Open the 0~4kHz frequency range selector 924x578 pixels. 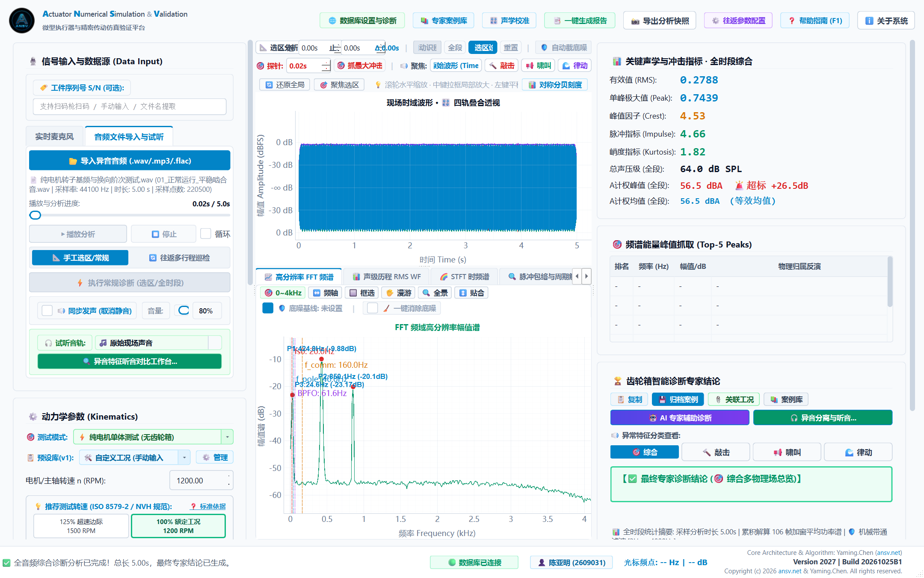pyautogui.click(x=283, y=293)
